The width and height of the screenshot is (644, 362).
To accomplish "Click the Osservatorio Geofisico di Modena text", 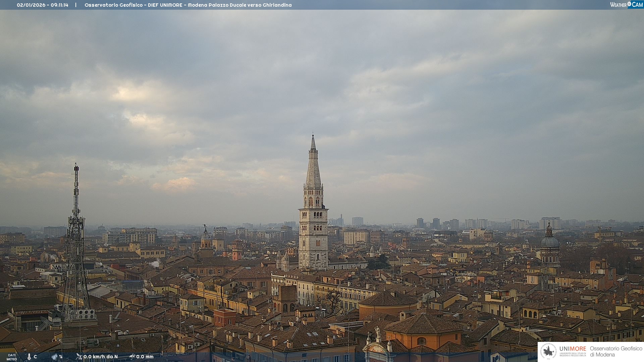I will click(x=616, y=351).
